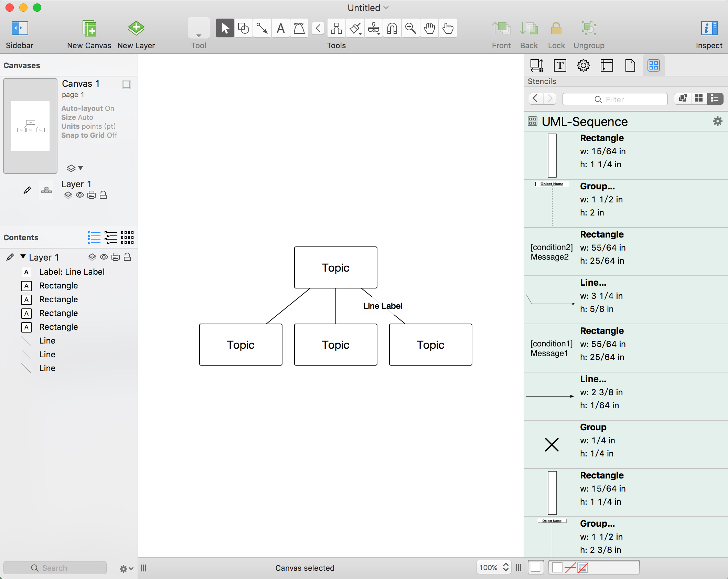
Task: Open the Untitled document title dropdown
Action: pos(386,8)
